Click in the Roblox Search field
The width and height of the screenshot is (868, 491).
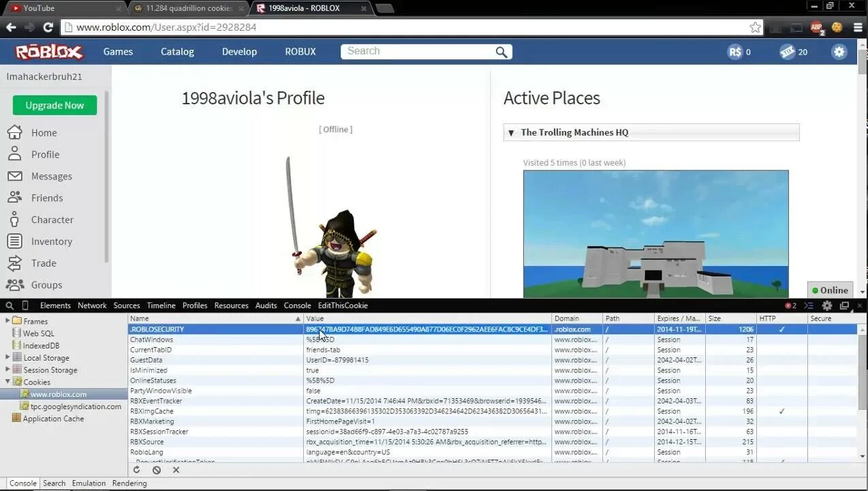tap(419, 52)
